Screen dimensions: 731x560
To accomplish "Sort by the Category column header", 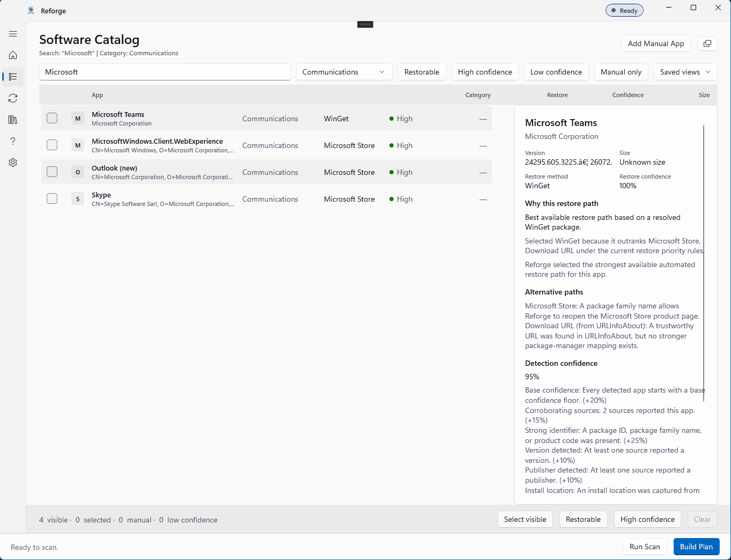I will (478, 95).
